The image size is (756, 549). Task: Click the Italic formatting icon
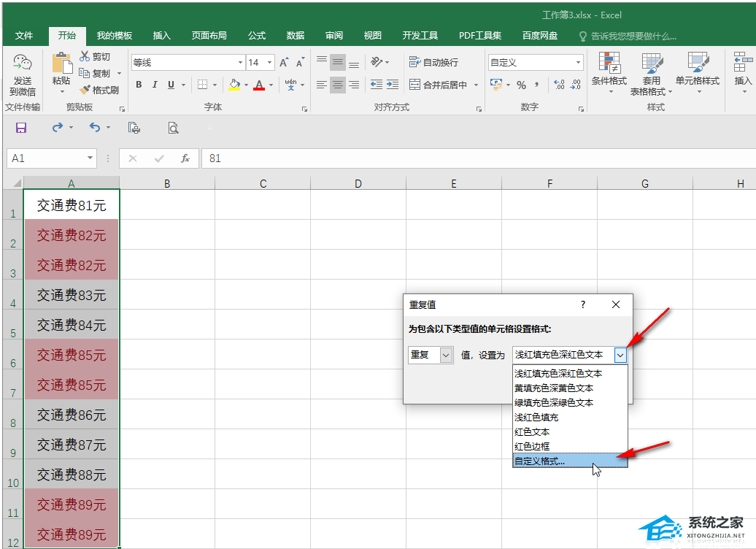pos(154,85)
